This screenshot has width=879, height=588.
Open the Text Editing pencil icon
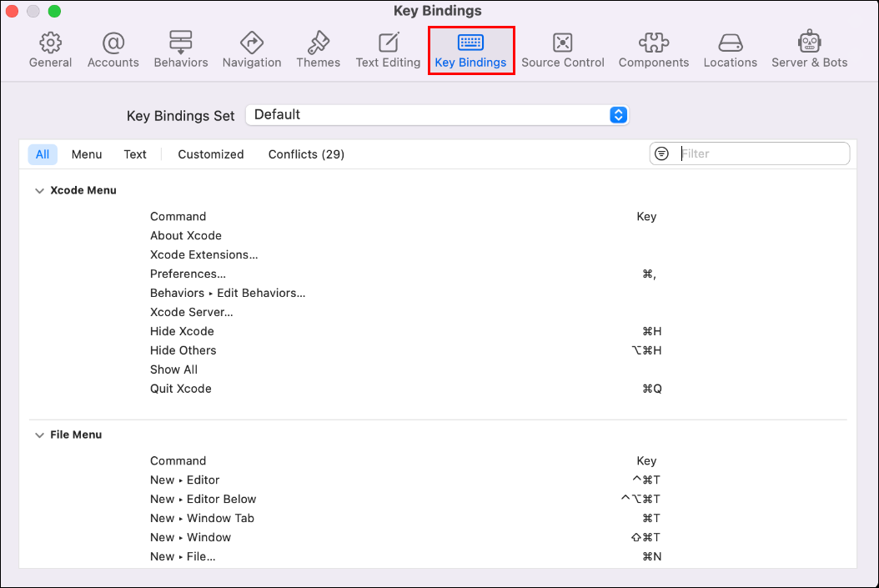(389, 43)
